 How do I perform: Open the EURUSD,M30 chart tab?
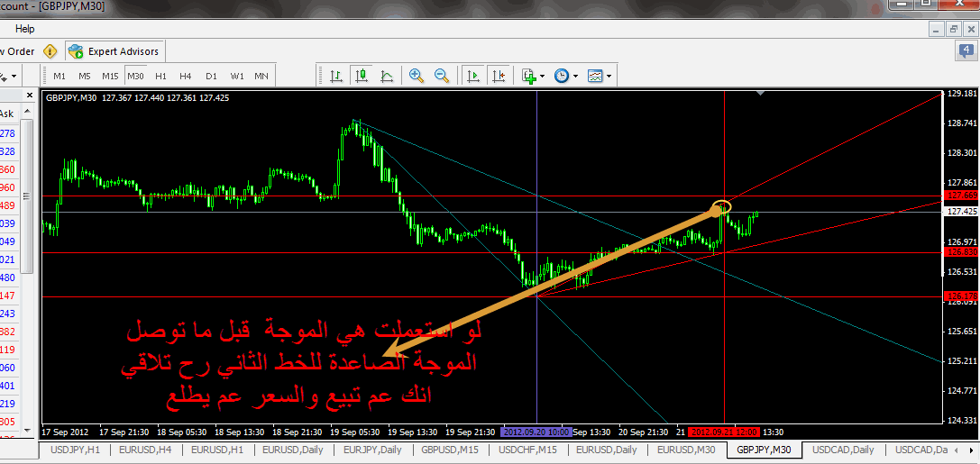687,450
